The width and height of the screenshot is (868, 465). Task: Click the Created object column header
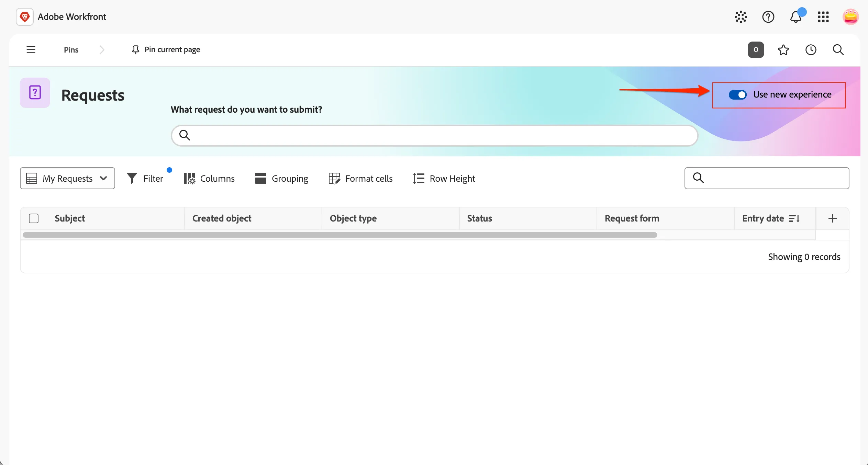coord(253,218)
